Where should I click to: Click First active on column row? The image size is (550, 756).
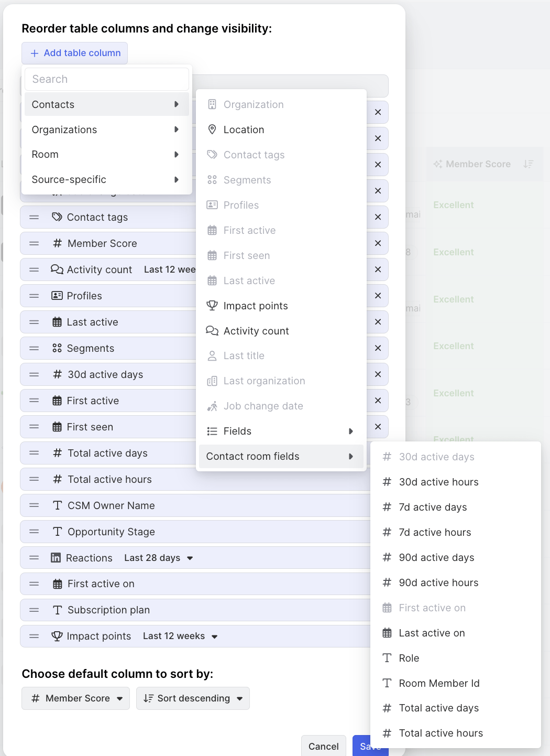coord(195,584)
